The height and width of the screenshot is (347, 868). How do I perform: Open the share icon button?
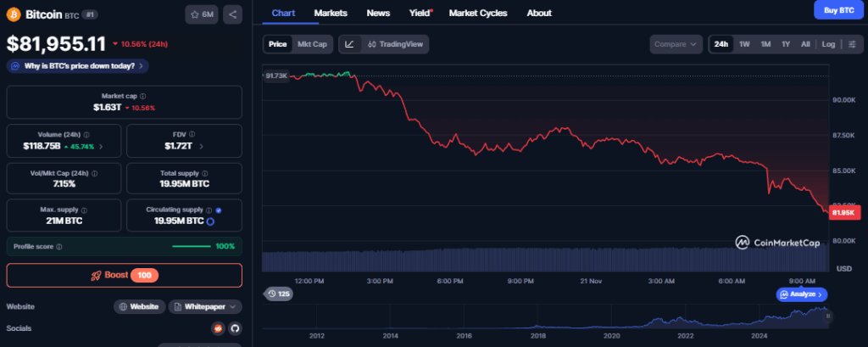(232, 14)
